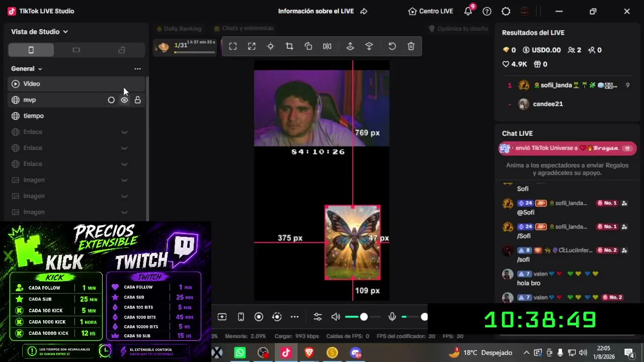Click the rotate icon in the source toolbar
Viewport: 644px width, 362px height.
click(x=308, y=46)
